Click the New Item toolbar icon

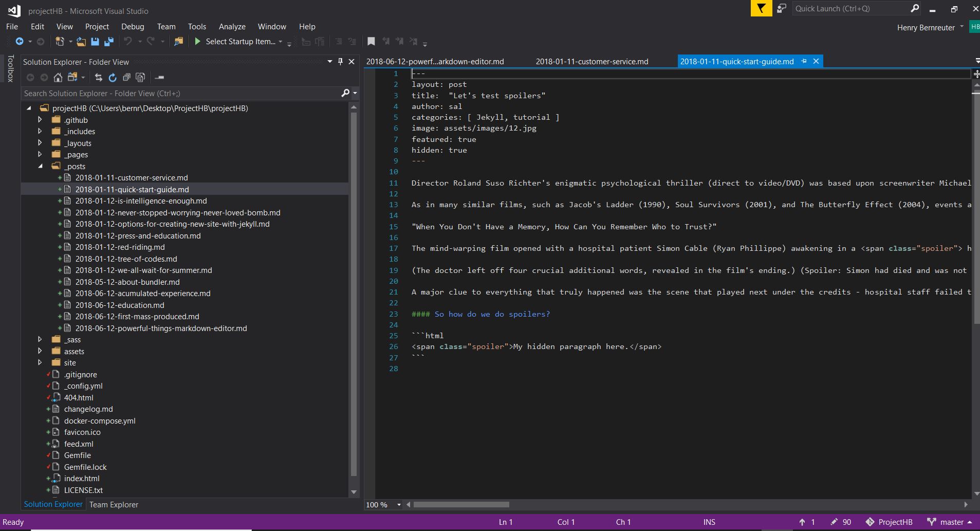60,42
